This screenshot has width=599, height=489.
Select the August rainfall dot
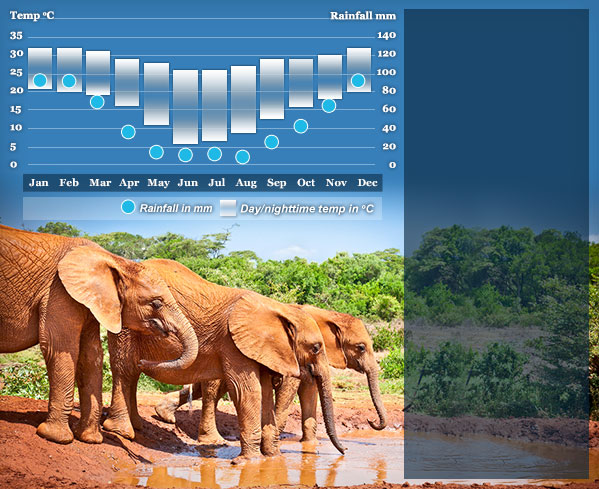(x=243, y=157)
